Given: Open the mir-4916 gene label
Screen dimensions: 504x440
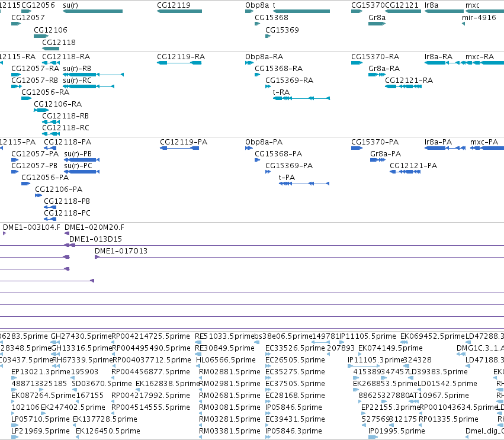Looking at the screenshot, I should (x=479, y=18).
